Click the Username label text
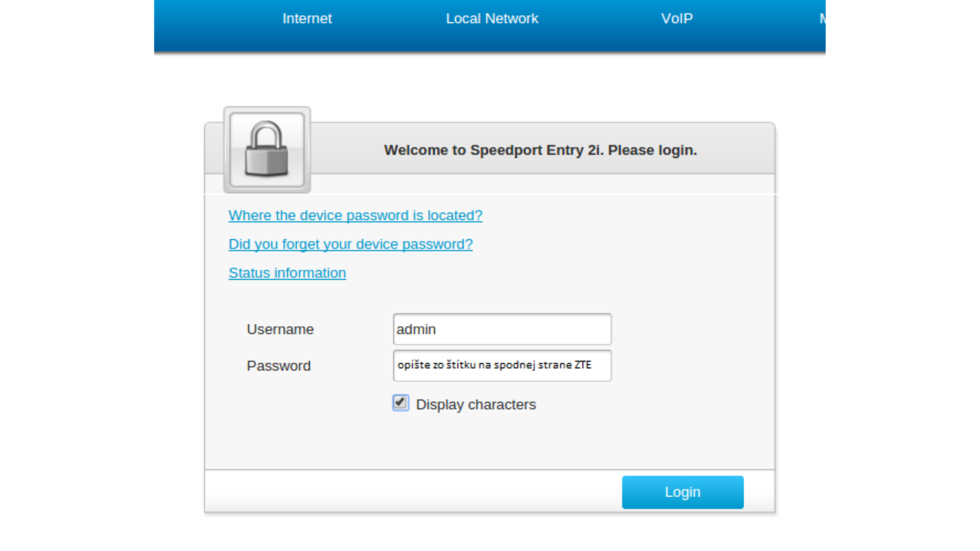The height and width of the screenshot is (551, 980). pyautogui.click(x=280, y=329)
